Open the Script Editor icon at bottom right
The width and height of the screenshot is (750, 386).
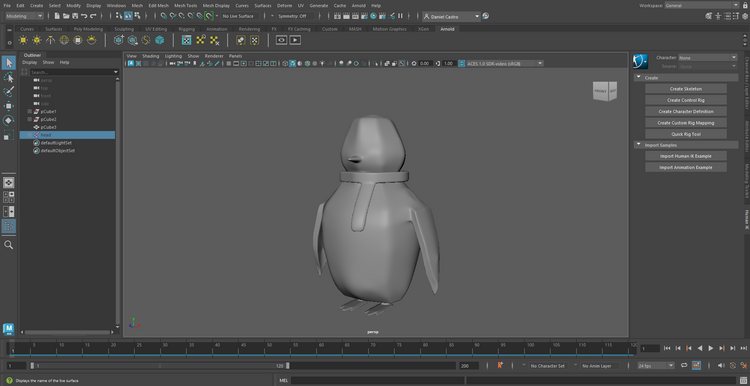743,380
